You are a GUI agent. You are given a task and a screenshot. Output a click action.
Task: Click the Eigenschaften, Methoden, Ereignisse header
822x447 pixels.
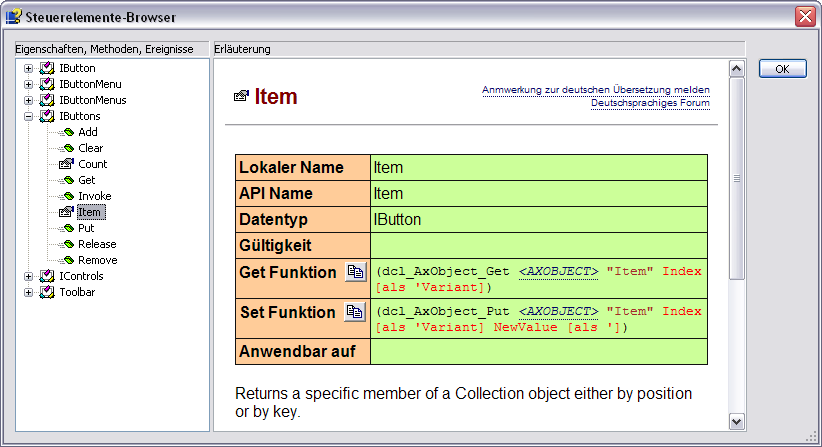(x=112, y=49)
